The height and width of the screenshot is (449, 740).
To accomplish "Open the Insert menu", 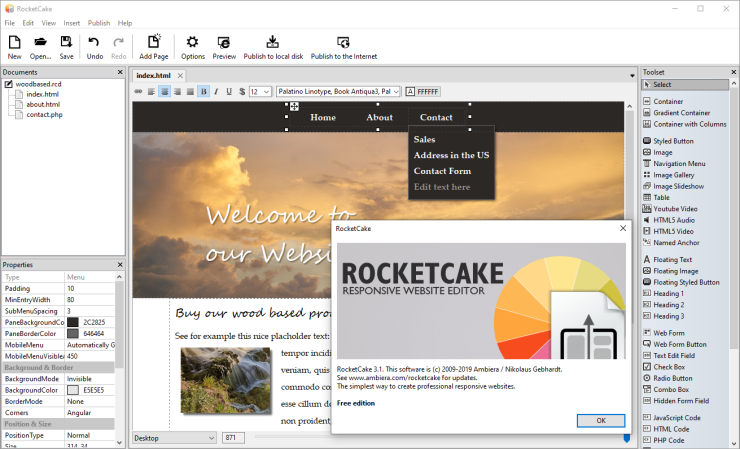I will pos(72,23).
